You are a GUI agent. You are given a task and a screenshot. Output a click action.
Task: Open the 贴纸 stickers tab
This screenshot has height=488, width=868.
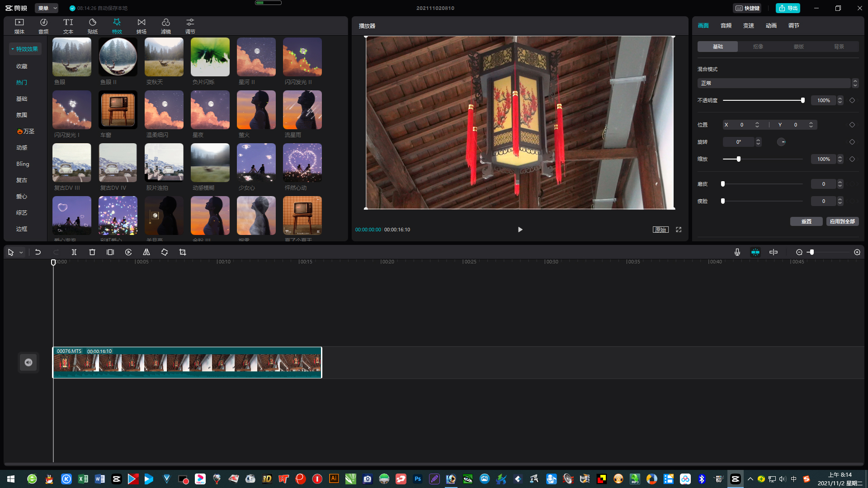point(92,26)
